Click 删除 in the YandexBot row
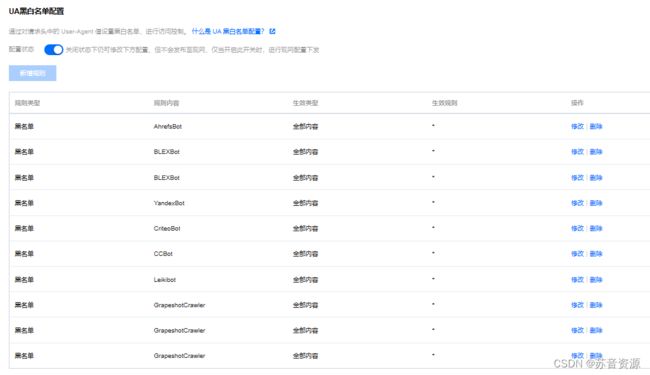Viewport: 650px width, 375px height. (x=596, y=203)
